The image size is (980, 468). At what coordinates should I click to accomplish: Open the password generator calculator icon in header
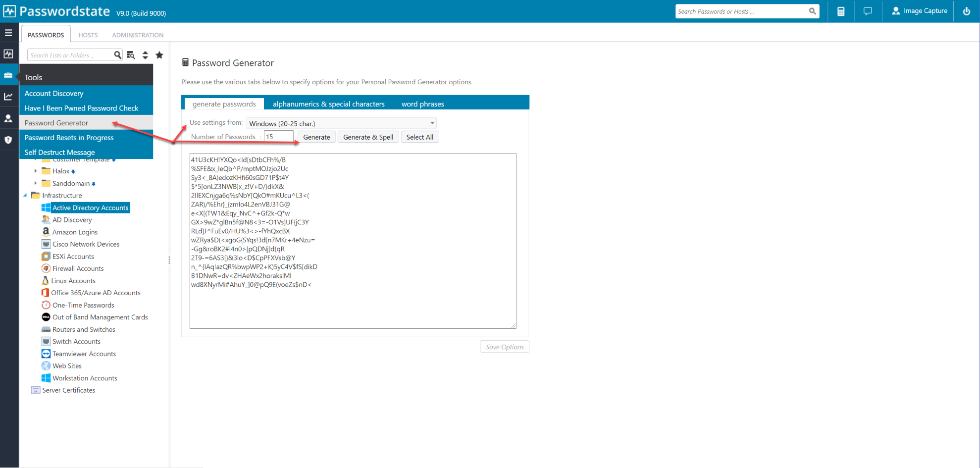click(x=841, y=11)
